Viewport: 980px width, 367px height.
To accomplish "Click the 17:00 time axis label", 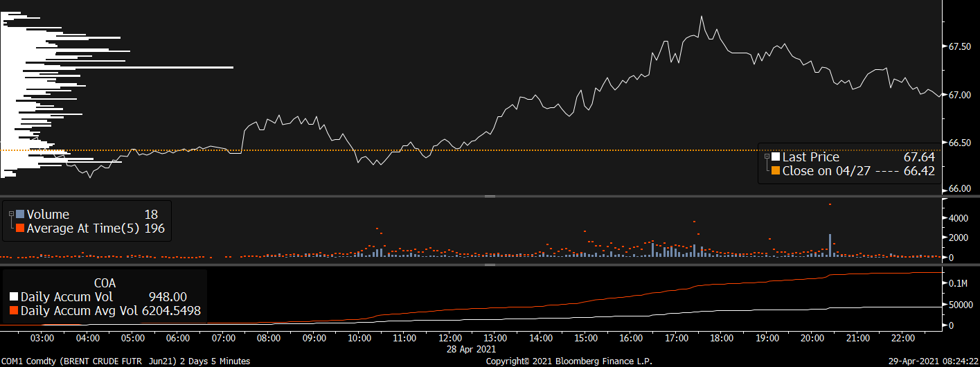I will click(676, 339).
